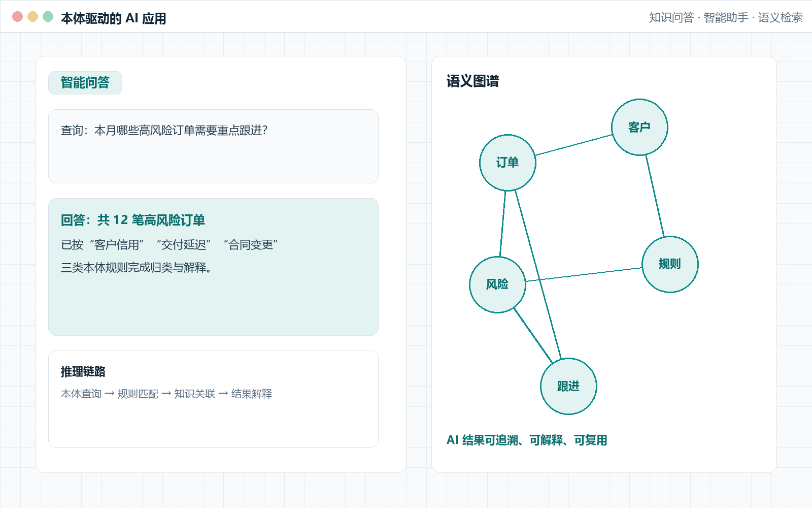The width and height of the screenshot is (812, 508).
Task: Click the 结果解释 step
Action: [x=252, y=394]
